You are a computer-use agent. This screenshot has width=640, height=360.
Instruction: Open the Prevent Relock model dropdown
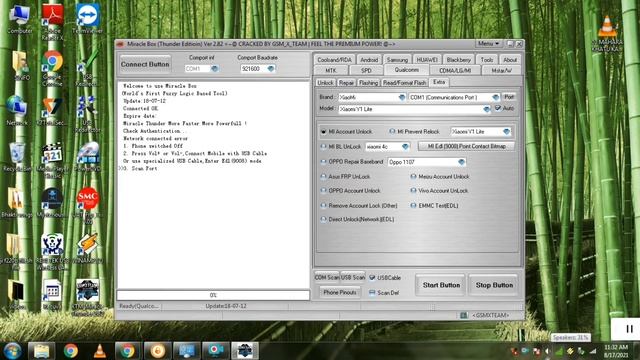(507, 131)
